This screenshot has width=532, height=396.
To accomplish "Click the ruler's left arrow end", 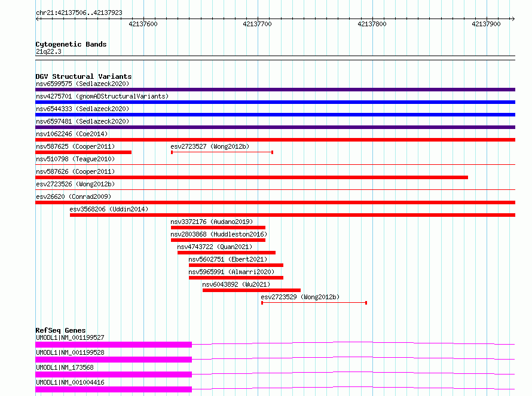I will 38,19.
